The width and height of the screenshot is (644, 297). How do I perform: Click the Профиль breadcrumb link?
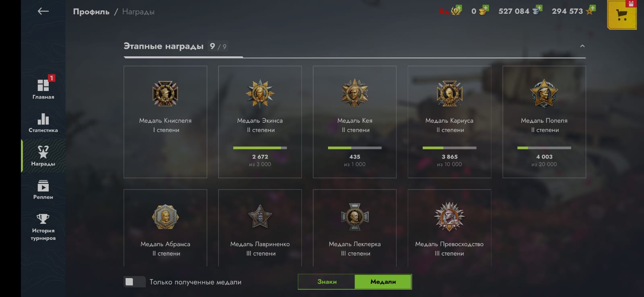[91, 12]
